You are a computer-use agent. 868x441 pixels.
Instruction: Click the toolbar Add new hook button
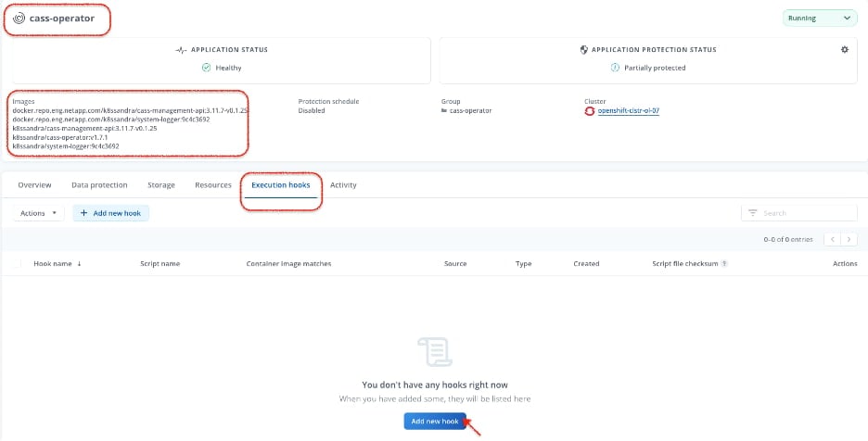pyautogui.click(x=110, y=213)
